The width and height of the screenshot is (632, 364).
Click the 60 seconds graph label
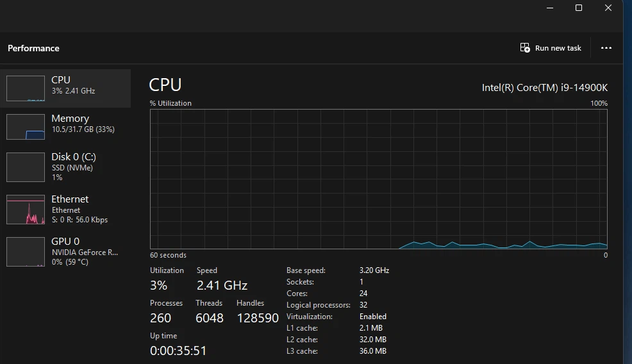pyautogui.click(x=168, y=255)
